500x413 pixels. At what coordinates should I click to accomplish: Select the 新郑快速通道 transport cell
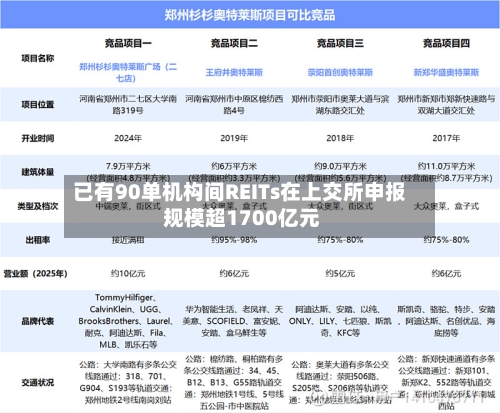[x=446, y=382]
